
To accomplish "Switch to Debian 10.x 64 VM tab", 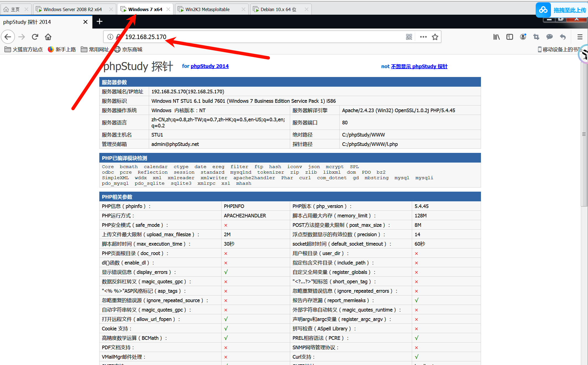I will click(x=278, y=9).
